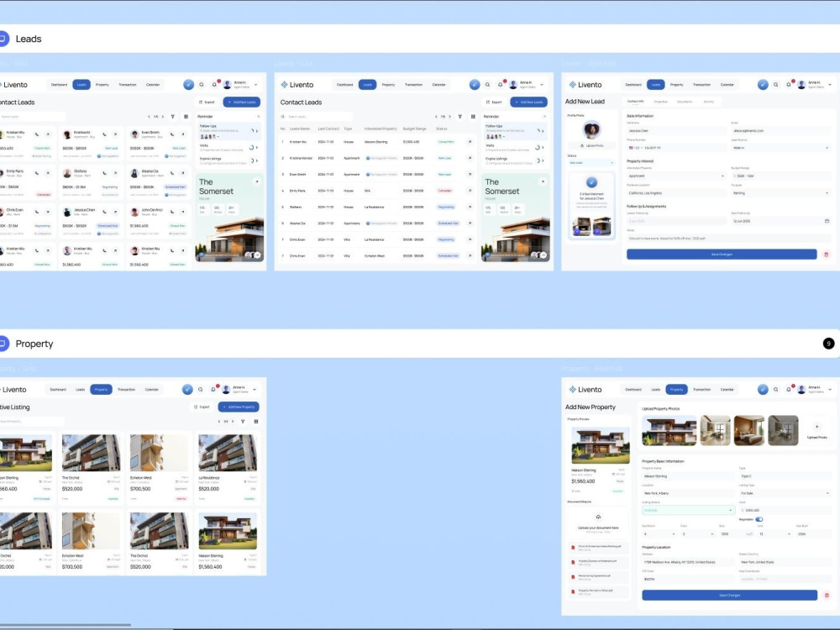Expand Anne H. profile menu in Add New Property frame
The height and width of the screenshot is (630, 840).
tap(830, 390)
